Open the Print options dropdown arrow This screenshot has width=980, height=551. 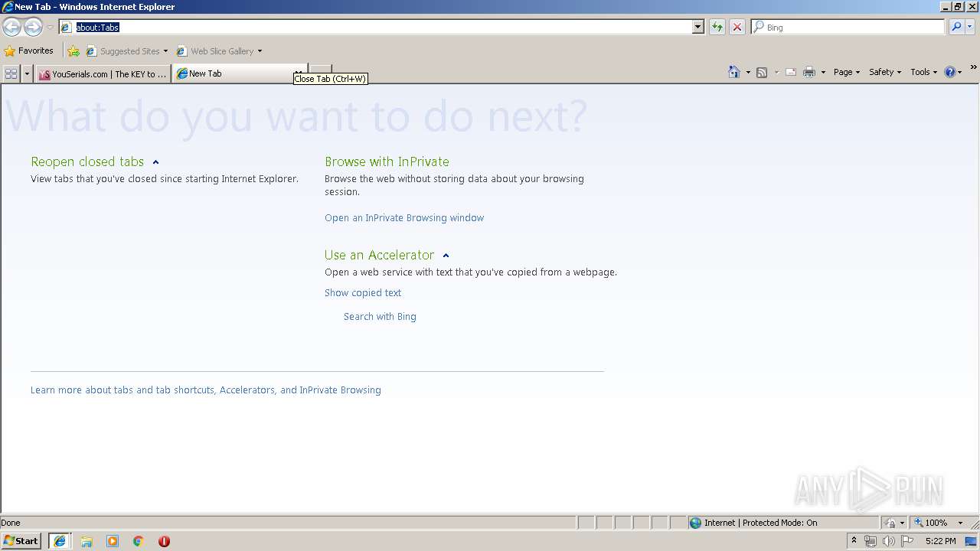click(x=823, y=72)
